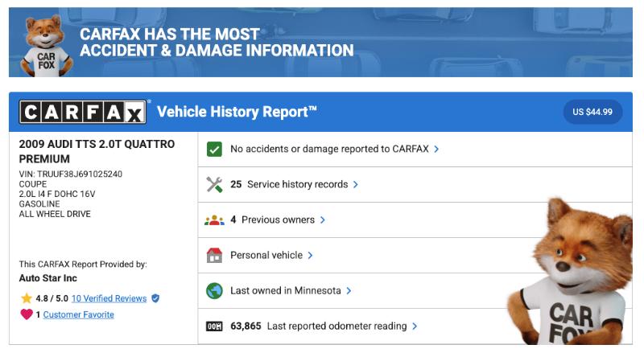
Task: Click the green checkmark no-accidents icon
Action: pos(214,149)
